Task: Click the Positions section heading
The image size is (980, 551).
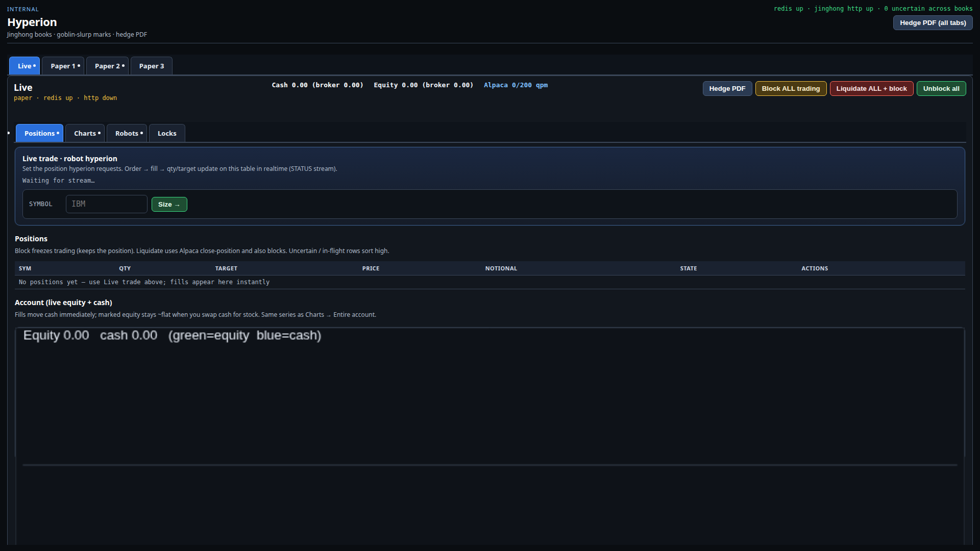Action: [31, 239]
